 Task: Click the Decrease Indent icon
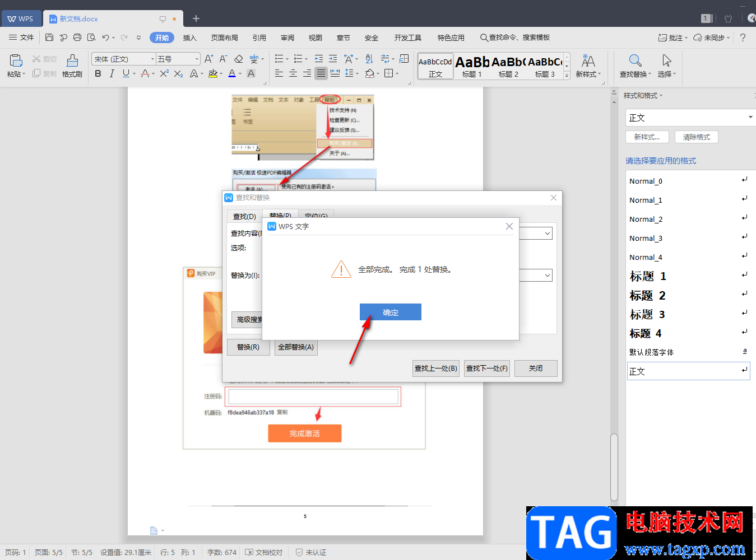(319, 59)
